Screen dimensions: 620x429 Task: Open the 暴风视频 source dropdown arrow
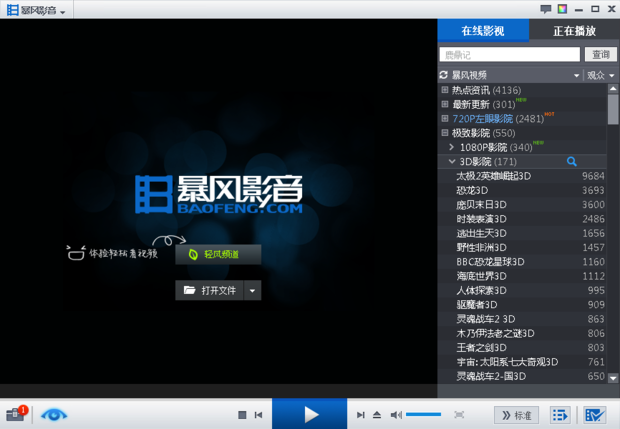[x=577, y=76]
